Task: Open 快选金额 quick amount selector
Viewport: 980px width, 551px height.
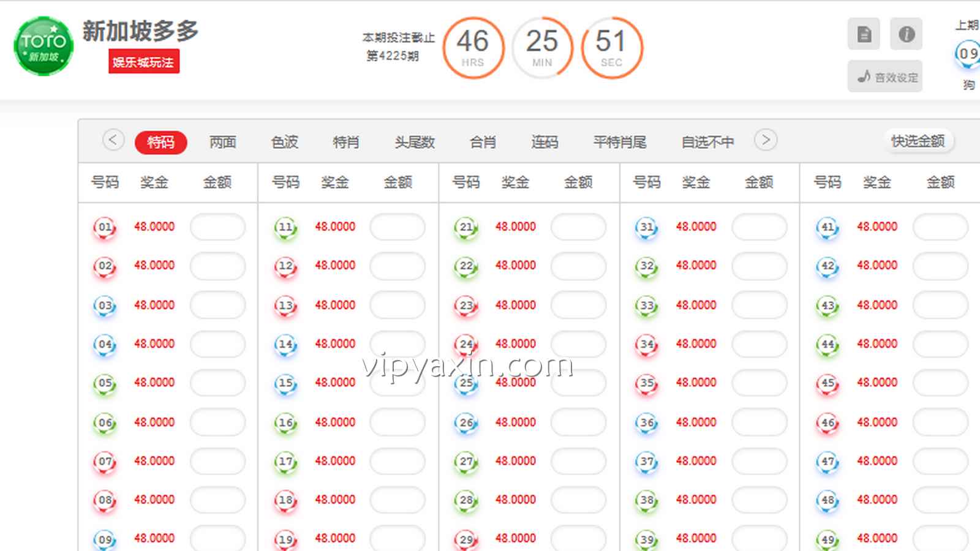Action: point(918,141)
